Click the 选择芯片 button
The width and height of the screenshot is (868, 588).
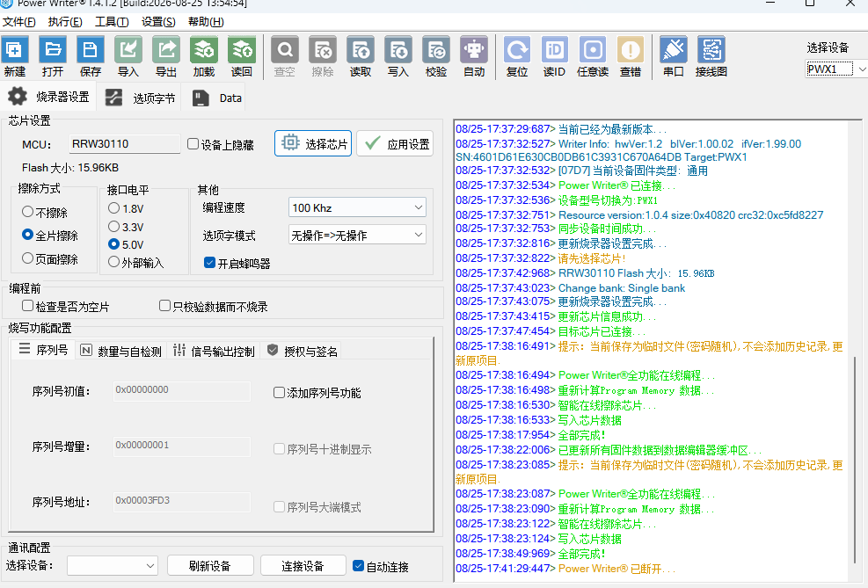click(313, 144)
